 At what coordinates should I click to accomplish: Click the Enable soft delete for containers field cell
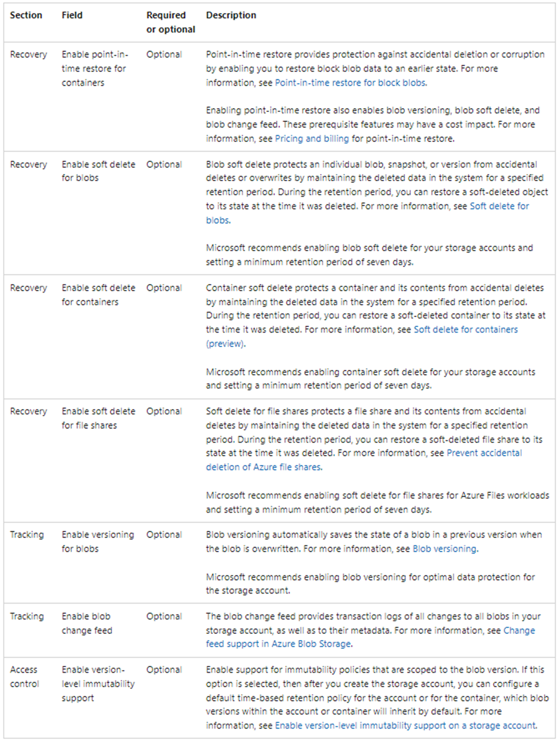click(x=98, y=295)
